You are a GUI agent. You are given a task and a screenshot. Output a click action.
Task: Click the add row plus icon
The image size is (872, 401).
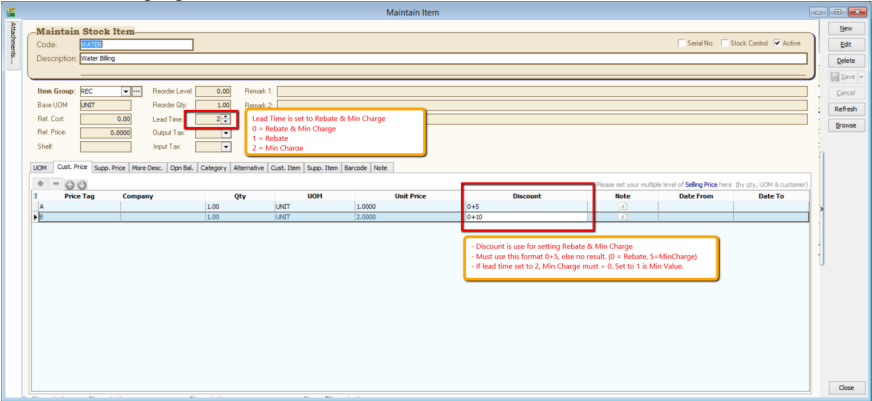[x=41, y=184]
